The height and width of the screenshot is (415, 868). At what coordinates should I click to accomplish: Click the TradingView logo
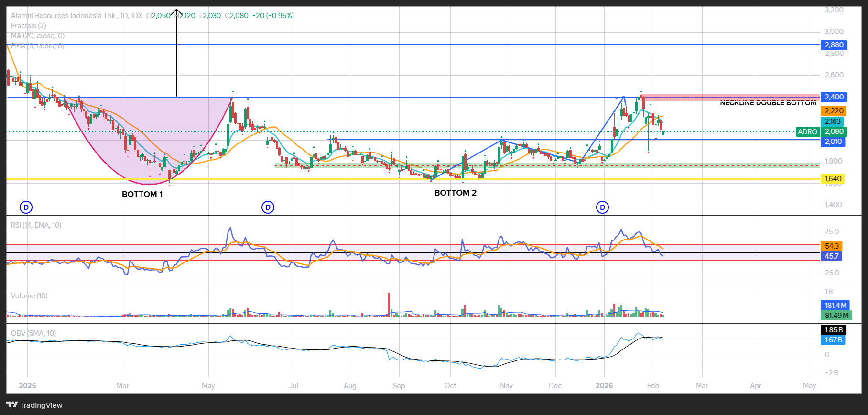pos(34,405)
